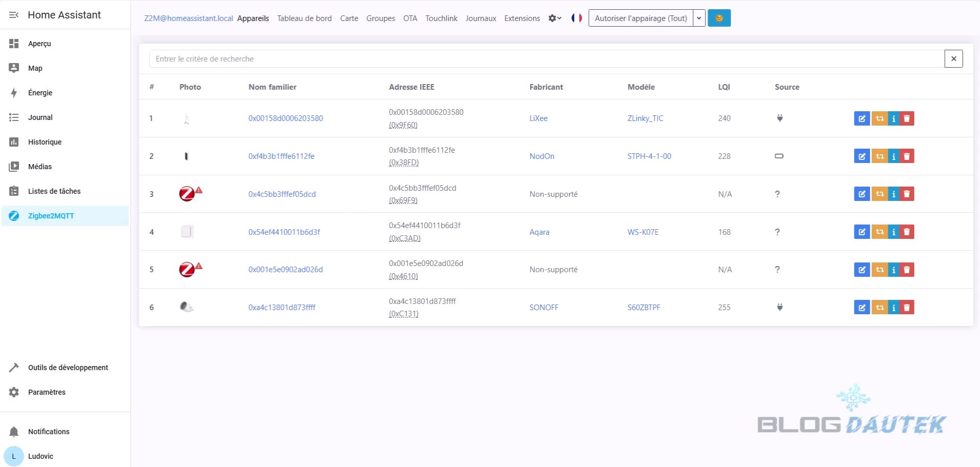Click the orange reconfigure icon for NodOn row
The width and height of the screenshot is (980, 467).
(879, 156)
